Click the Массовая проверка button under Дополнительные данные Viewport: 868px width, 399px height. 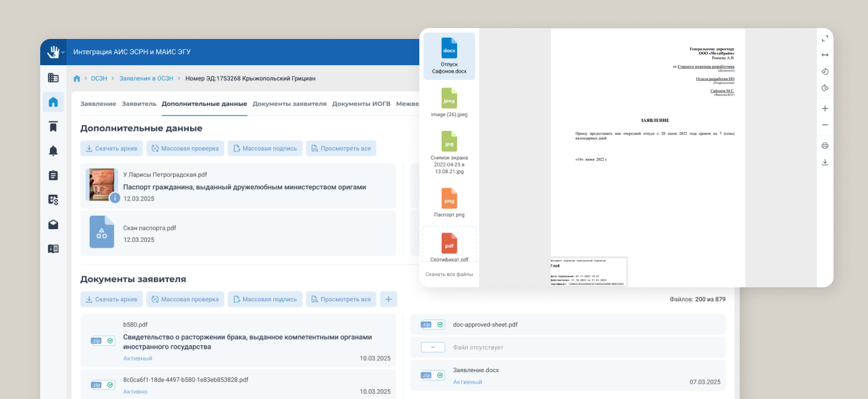[x=185, y=148]
